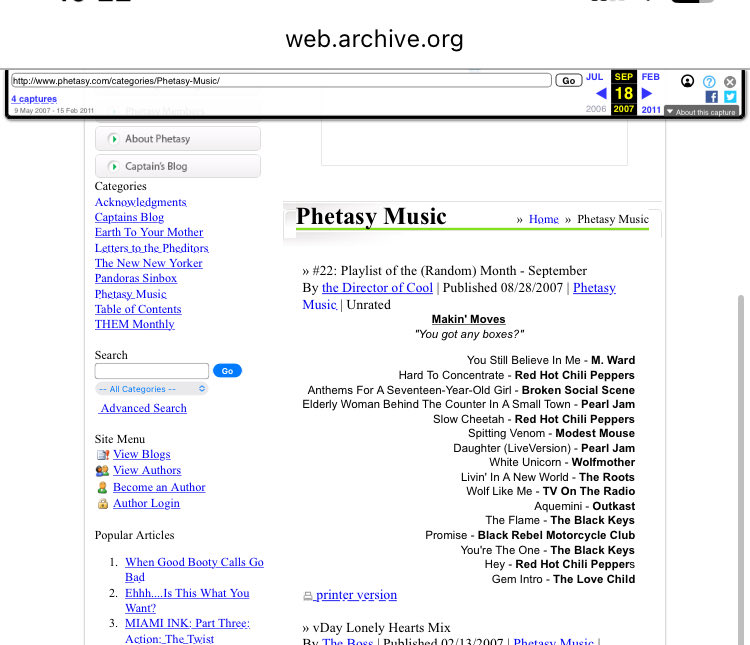Open Captains Blog category link

click(129, 217)
